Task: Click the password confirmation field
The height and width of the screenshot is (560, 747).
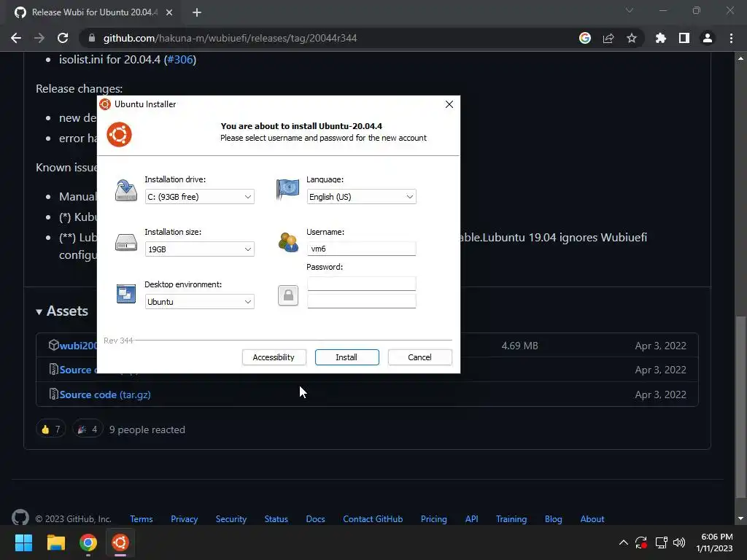Action: click(x=361, y=301)
